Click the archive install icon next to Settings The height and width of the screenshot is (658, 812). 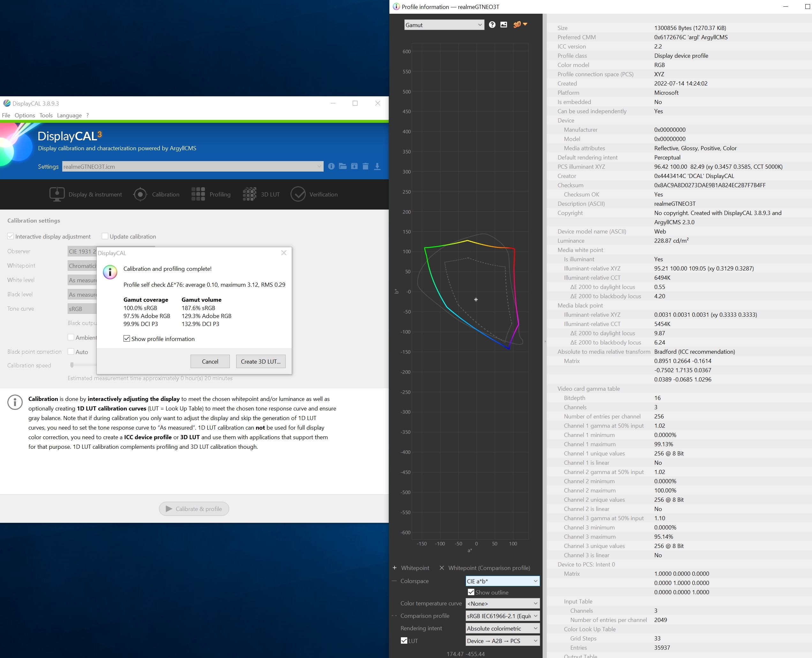[354, 166]
